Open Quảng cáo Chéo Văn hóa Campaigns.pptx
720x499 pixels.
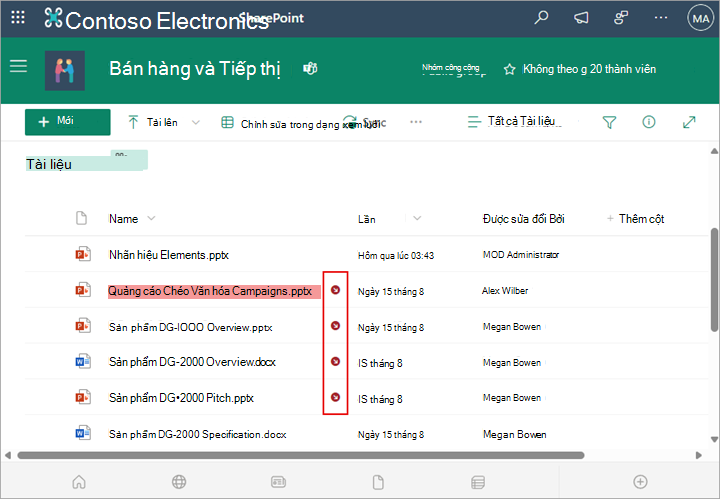(x=210, y=291)
